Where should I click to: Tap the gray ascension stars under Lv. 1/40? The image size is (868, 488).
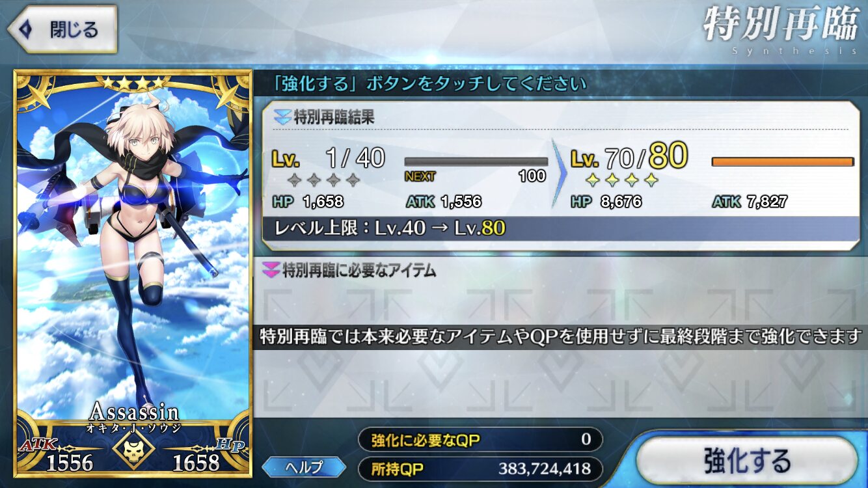(324, 180)
